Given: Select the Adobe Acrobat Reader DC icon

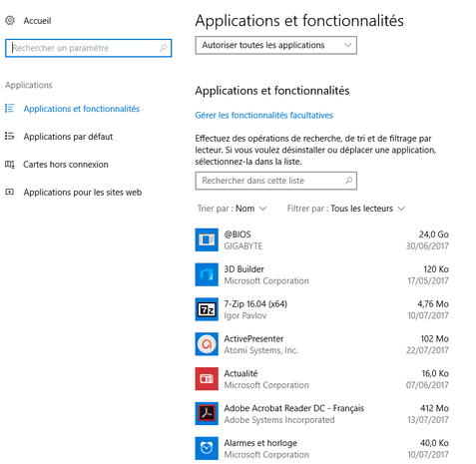Looking at the screenshot, I should (x=207, y=413).
